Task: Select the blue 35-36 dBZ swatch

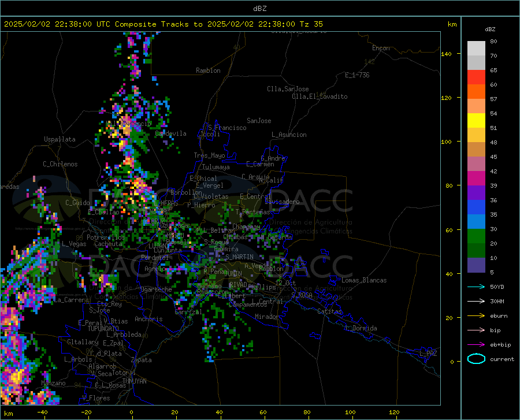Action: pos(476,207)
